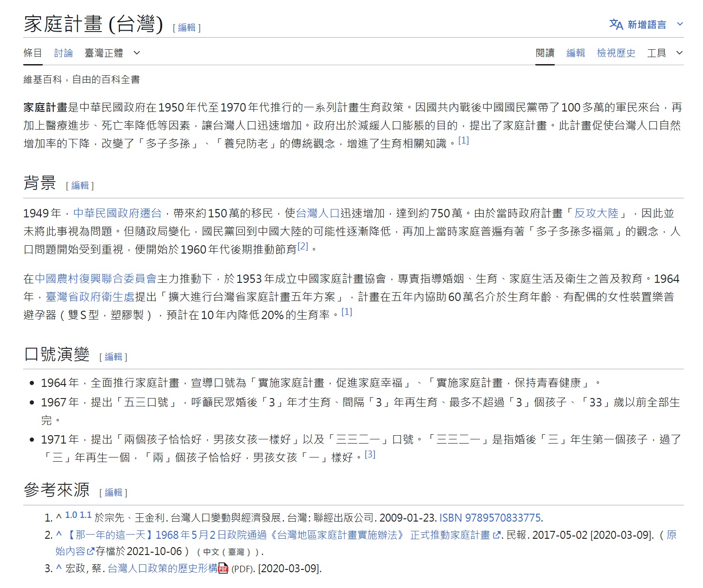Screen dimensions: 703x588
Task: Open the 臺灣省政府衛生處 link
Action: [x=90, y=297]
